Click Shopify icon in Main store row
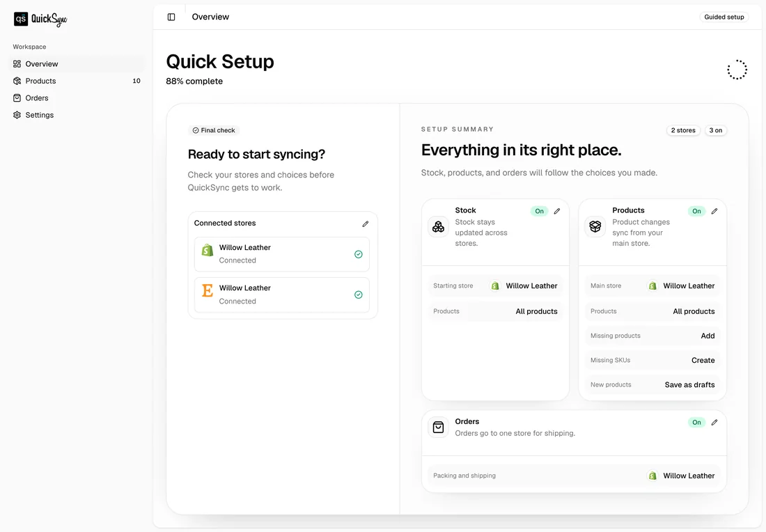 (x=652, y=285)
